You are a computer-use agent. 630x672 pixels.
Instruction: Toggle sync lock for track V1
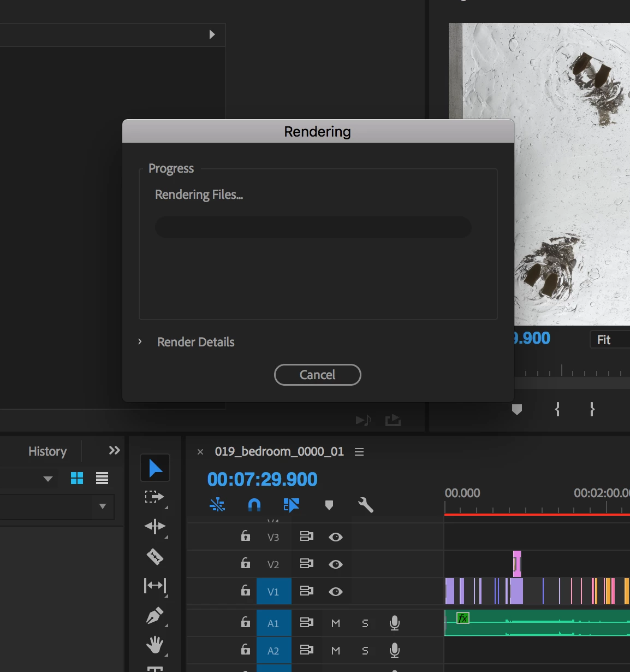[307, 591]
